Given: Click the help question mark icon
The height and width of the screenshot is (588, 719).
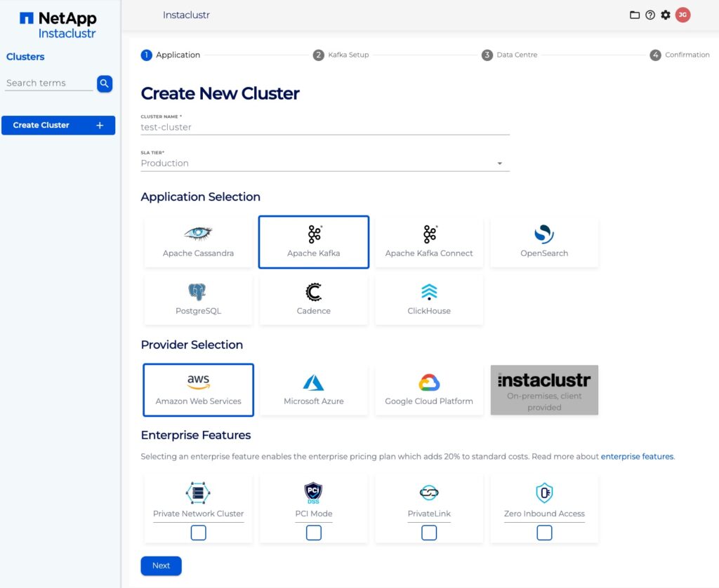Looking at the screenshot, I should coord(650,15).
